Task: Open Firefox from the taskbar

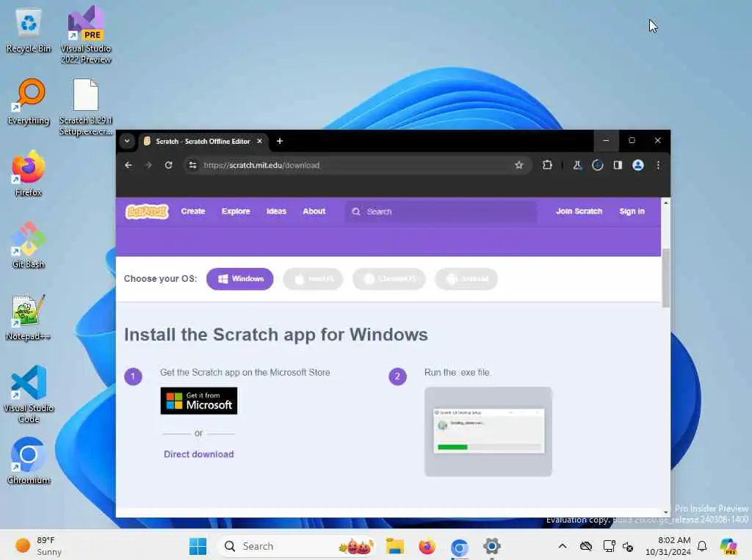Action: [427, 546]
